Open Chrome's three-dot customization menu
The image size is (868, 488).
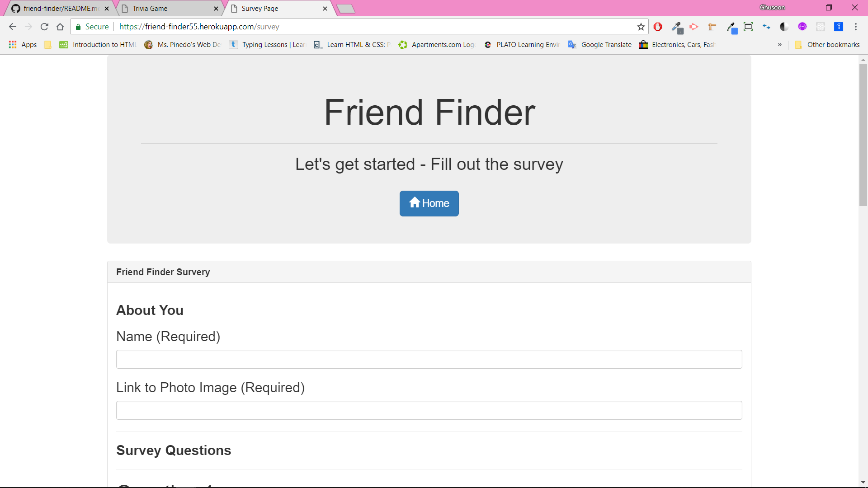857,27
